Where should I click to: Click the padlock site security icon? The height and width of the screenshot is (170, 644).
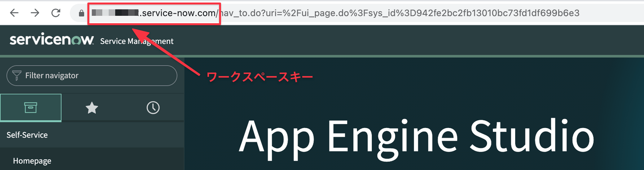81,13
